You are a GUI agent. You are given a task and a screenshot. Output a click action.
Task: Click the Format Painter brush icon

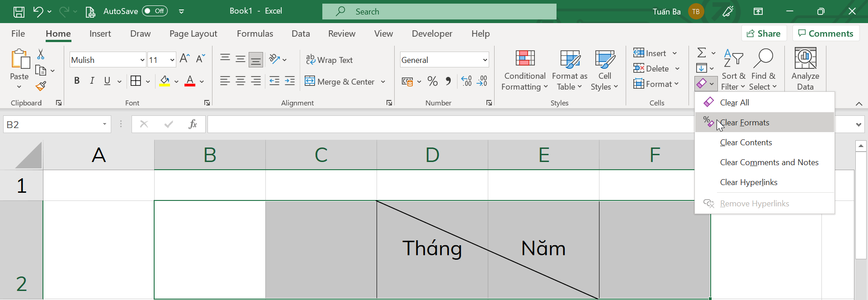[x=41, y=86]
